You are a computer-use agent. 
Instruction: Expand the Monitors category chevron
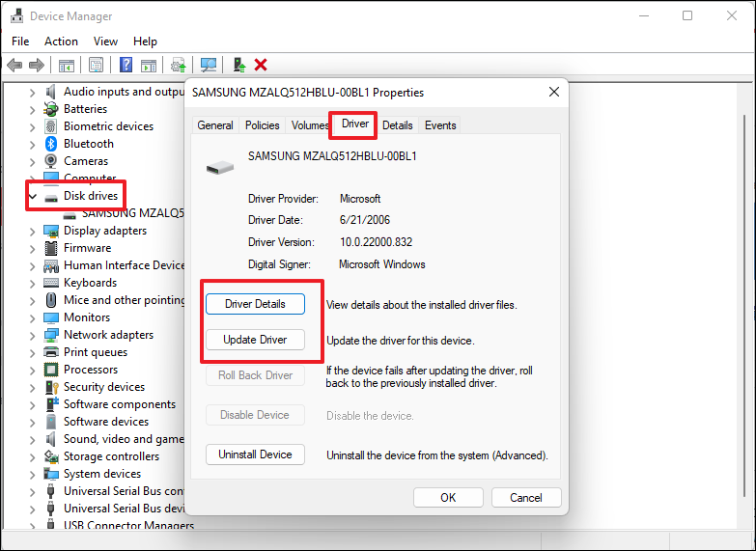point(32,318)
